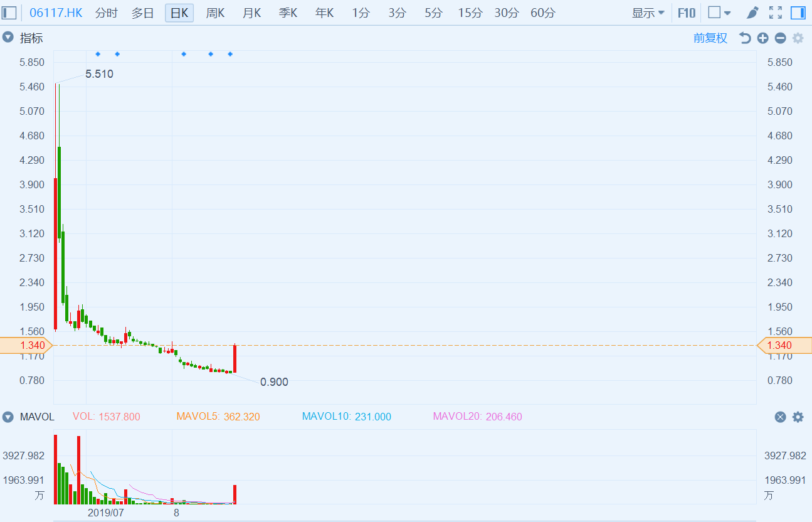Image resolution: width=812 pixels, height=522 pixels.
Task: Click the VOL: 1537.800 value
Action: (107, 417)
